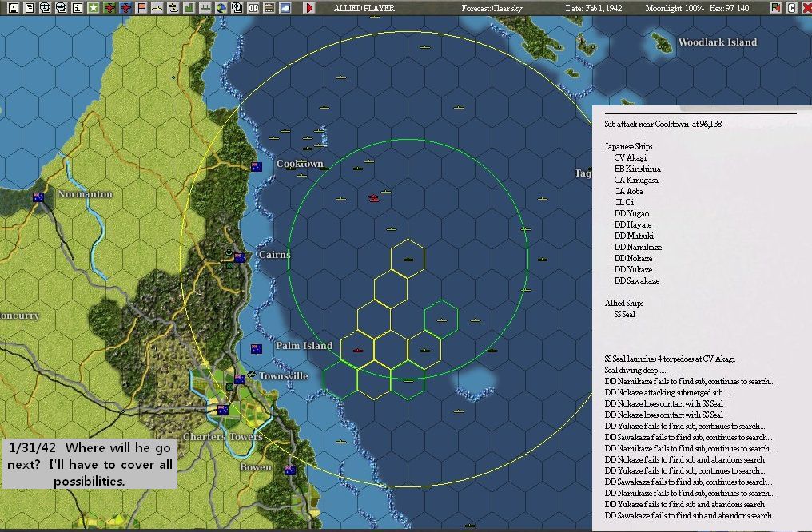The image size is (812, 532).
Task: Click the Cooktown map label
Action: pyautogui.click(x=300, y=164)
